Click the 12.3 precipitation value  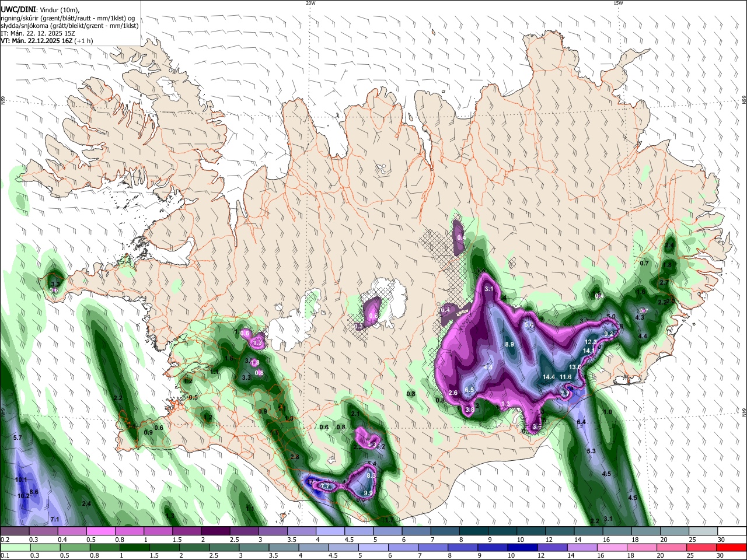pyautogui.click(x=591, y=342)
